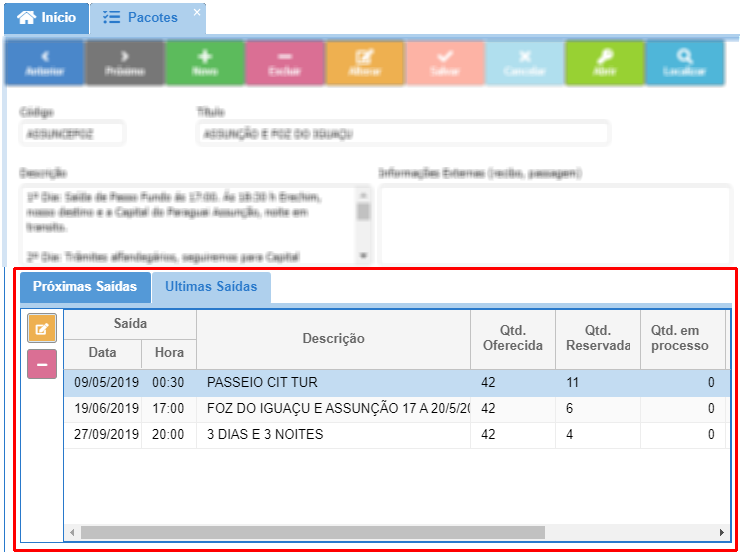Click the Qtd. Reservada column header

[597, 339]
